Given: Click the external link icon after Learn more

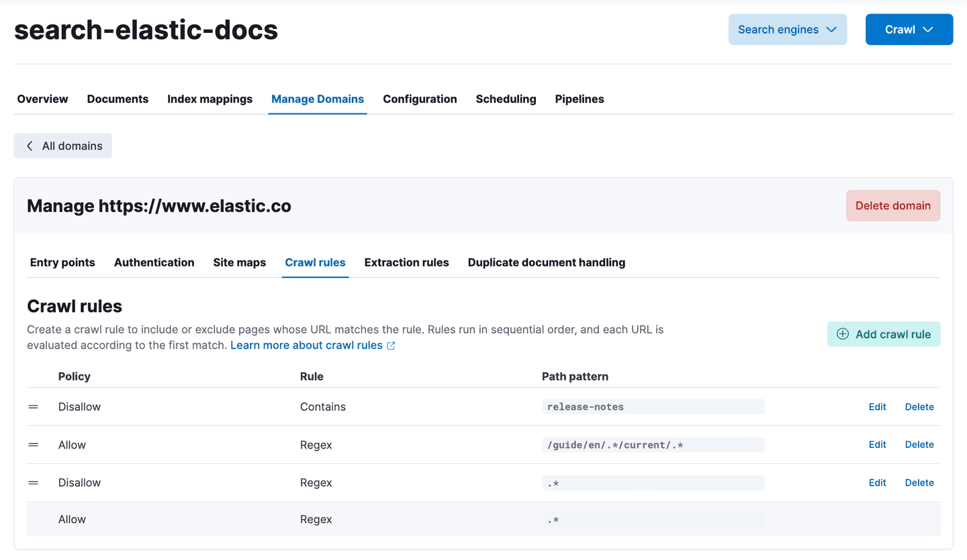Looking at the screenshot, I should pyautogui.click(x=391, y=344).
